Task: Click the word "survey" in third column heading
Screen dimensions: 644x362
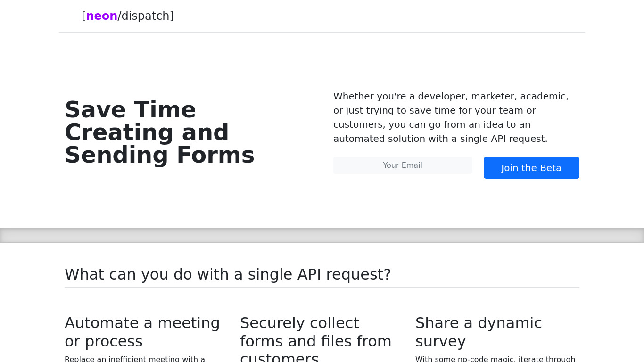Action: [x=440, y=341]
